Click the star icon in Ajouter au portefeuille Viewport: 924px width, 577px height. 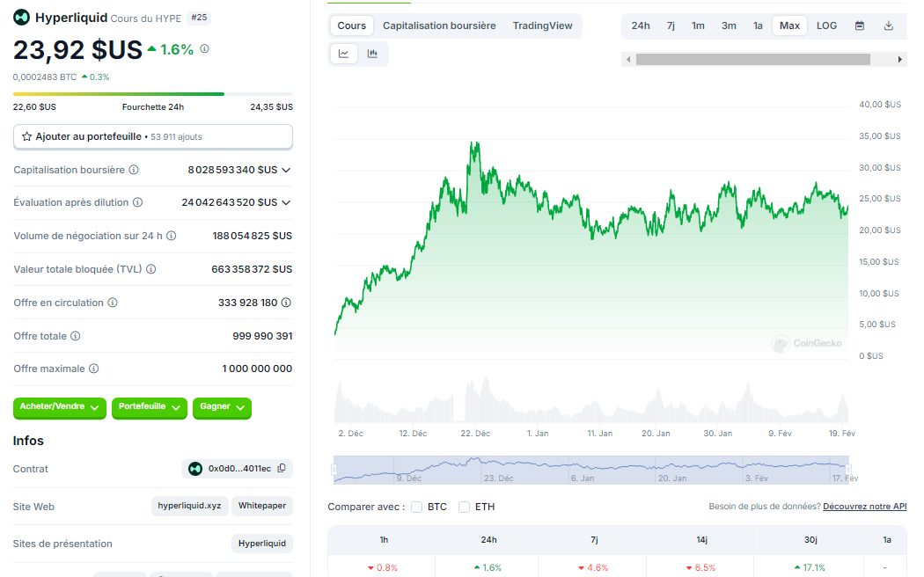pos(26,136)
